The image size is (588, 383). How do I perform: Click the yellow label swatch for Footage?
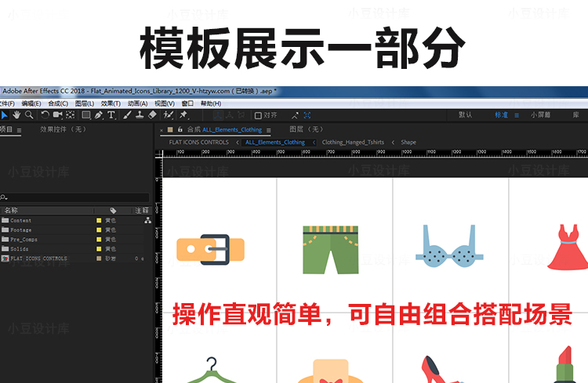pos(99,229)
